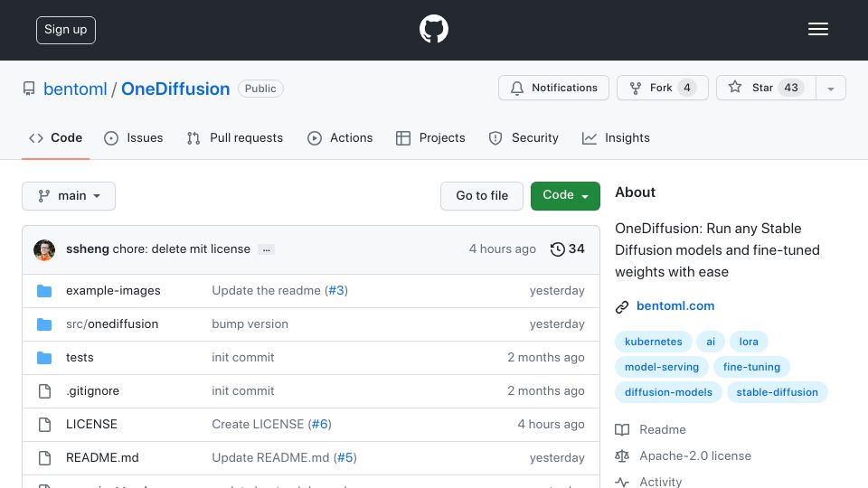Viewport: 868px width, 488px height.
Task: Switch to the Code tab
Action: (x=55, y=137)
